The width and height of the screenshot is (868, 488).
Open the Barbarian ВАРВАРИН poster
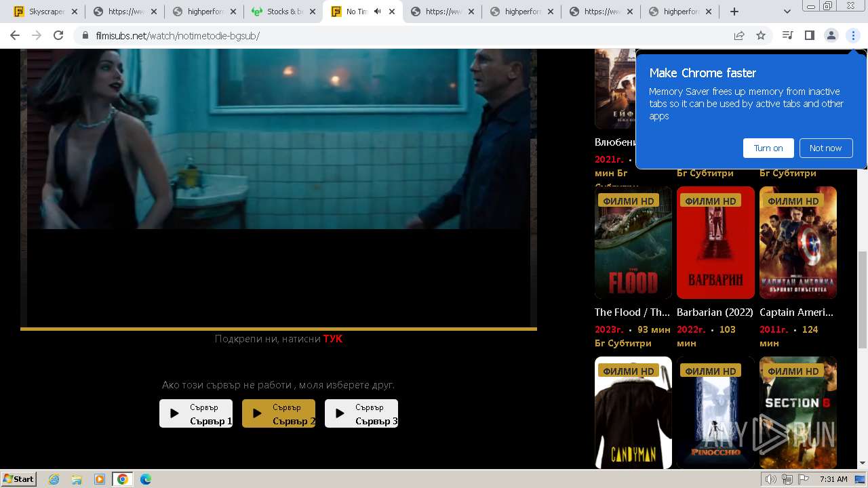715,243
